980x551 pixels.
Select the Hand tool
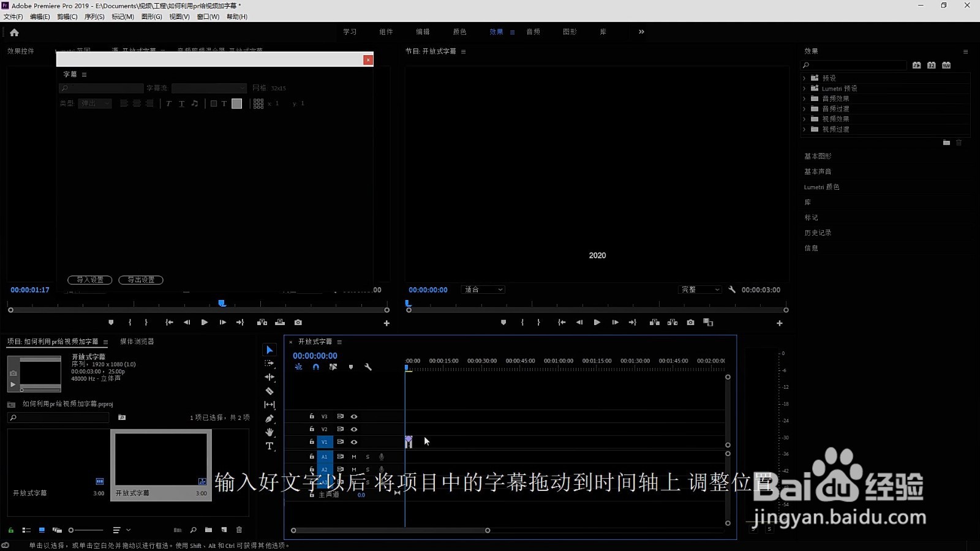point(269,432)
